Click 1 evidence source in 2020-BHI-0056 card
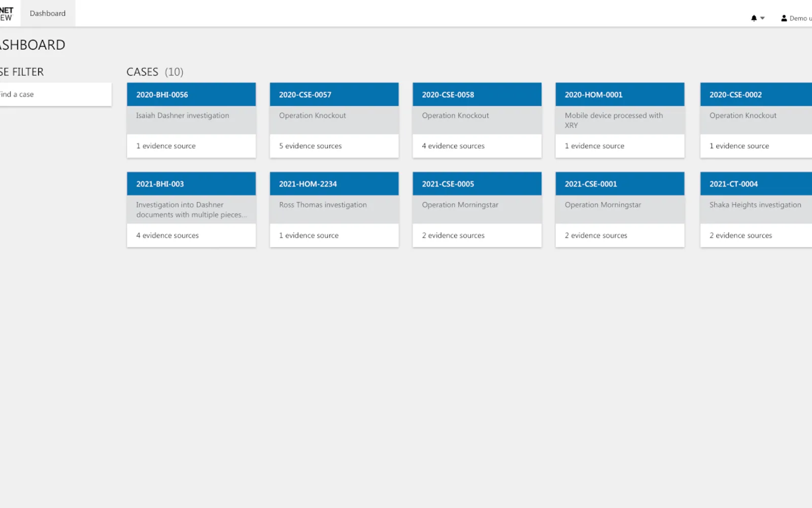This screenshot has height=508, width=812. 166,146
